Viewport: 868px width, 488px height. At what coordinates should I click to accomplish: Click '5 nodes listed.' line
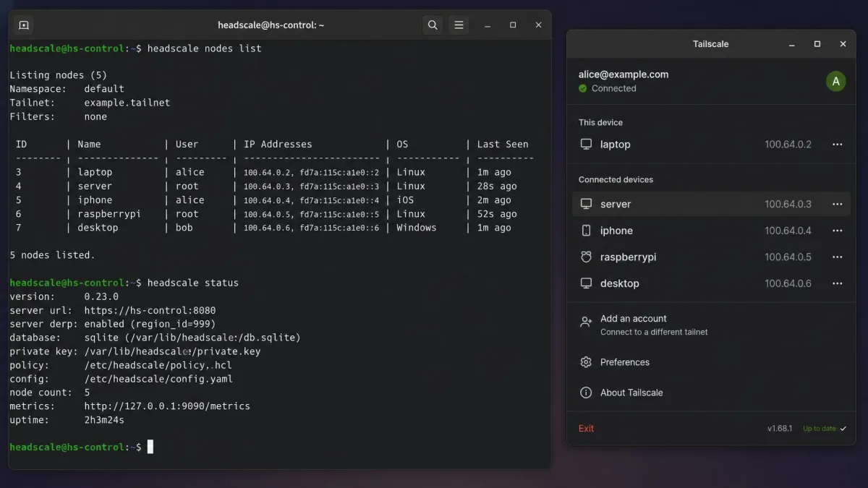pos(52,255)
